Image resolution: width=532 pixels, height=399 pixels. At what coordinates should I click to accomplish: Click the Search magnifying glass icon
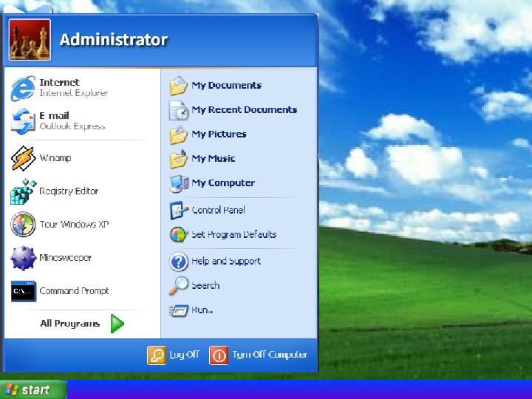[179, 286]
